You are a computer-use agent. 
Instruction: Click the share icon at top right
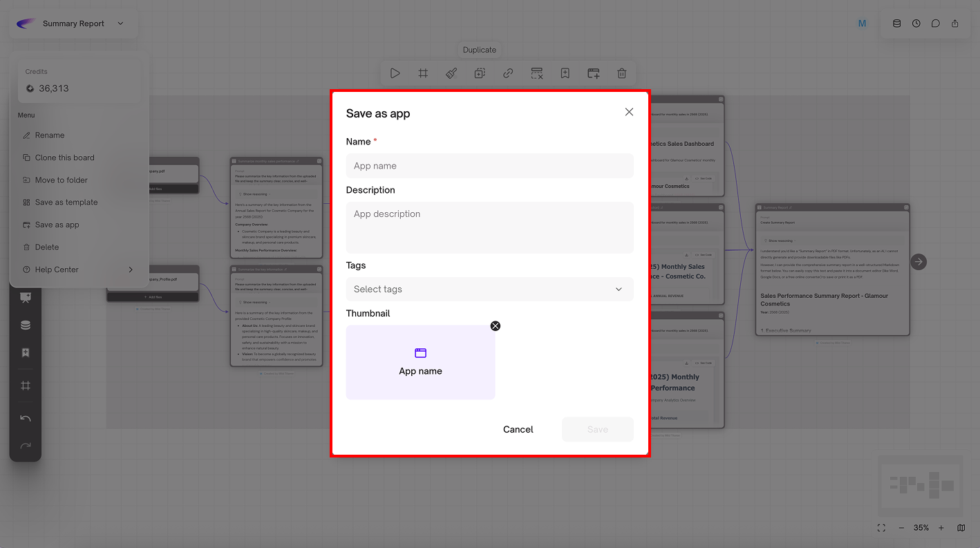pyautogui.click(x=955, y=23)
